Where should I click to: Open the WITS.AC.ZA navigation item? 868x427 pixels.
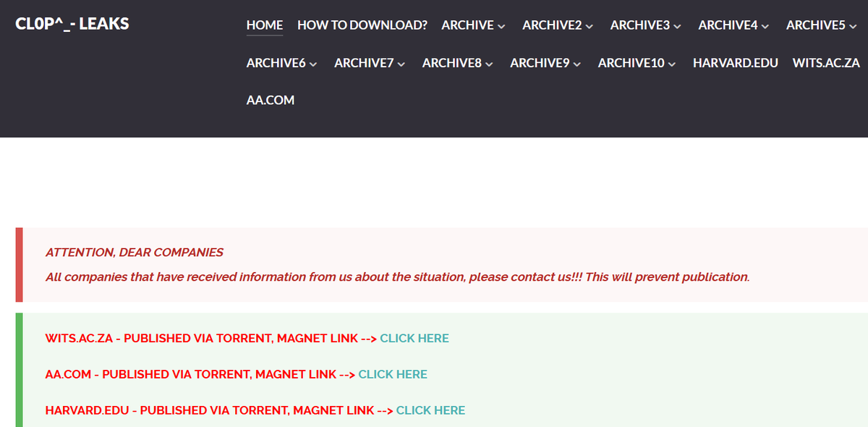826,63
